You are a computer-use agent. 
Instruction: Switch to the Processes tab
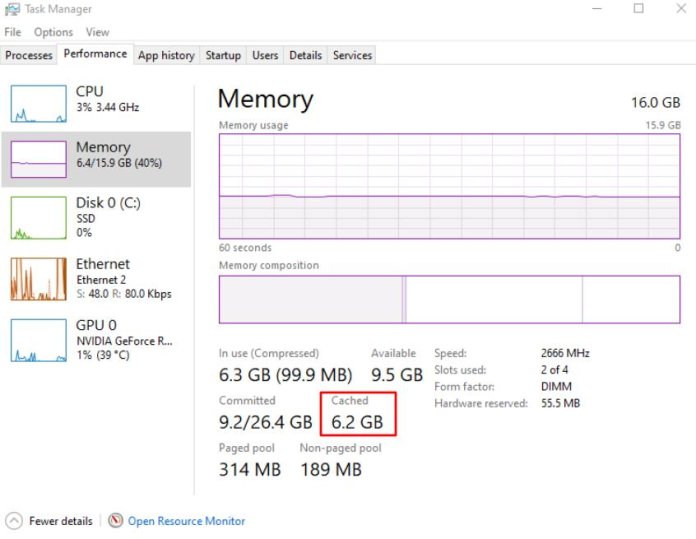pos(29,55)
